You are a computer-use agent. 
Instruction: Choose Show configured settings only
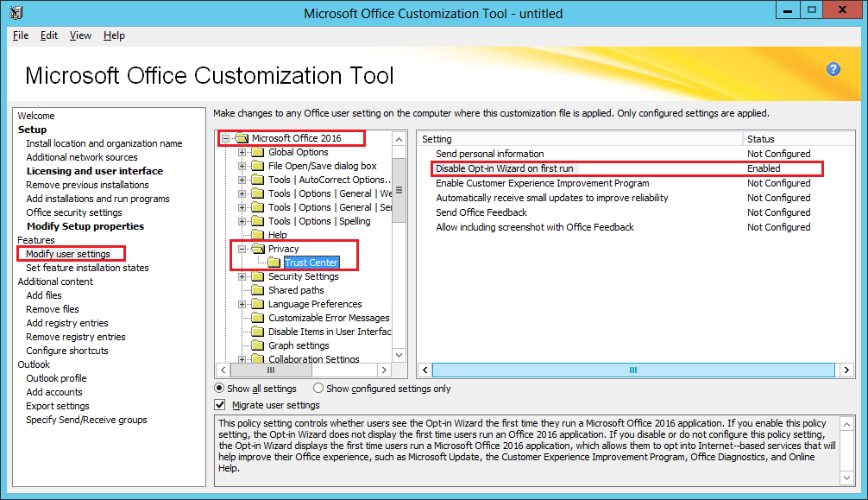click(318, 389)
